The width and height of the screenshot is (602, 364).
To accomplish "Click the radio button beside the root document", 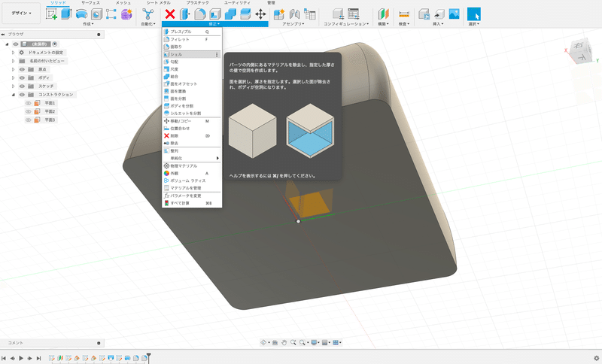I will point(54,44).
